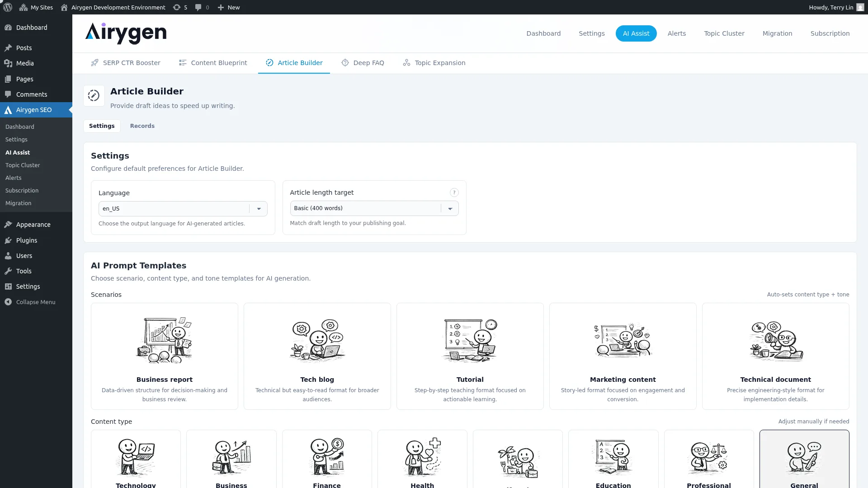Open Airygen Development Environment site link
This screenshot has height=488, width=868.
(113, 7)
